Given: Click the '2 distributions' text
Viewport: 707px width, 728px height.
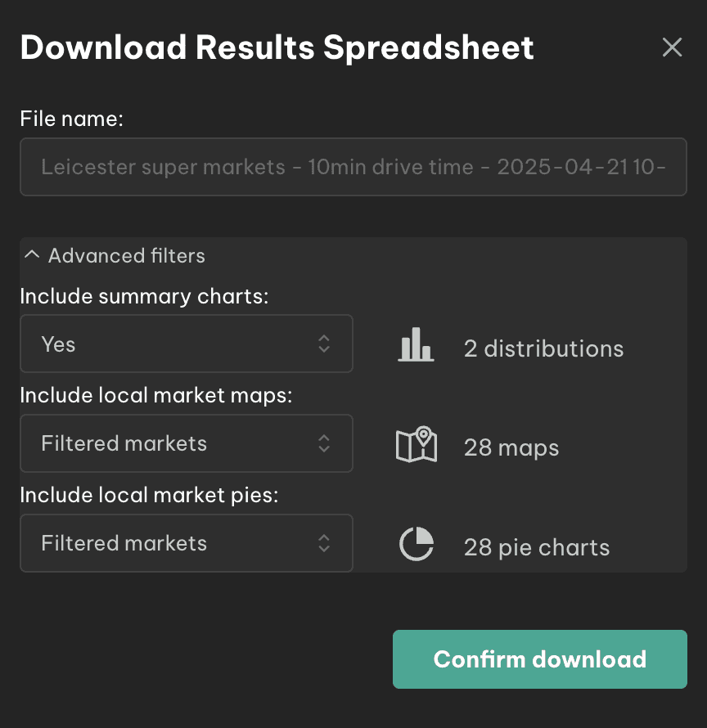Looking at the screenshot, I should [543, 348].
